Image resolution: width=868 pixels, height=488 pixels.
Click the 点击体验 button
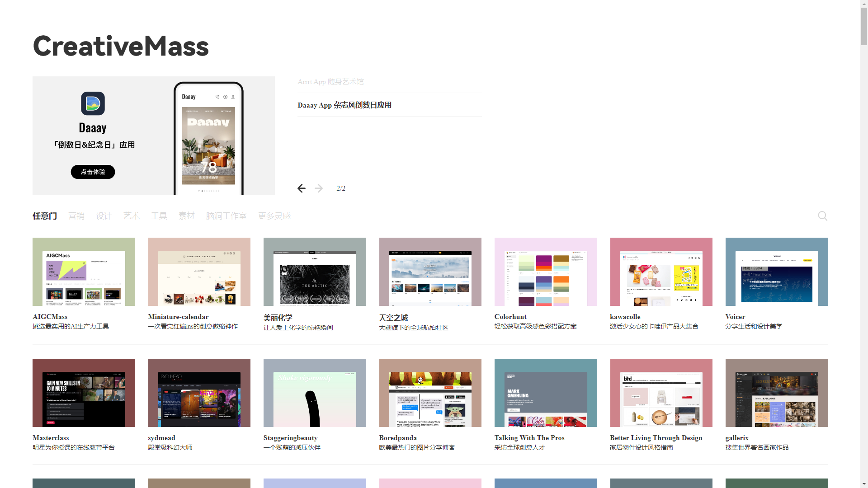[x=92, y=172]
